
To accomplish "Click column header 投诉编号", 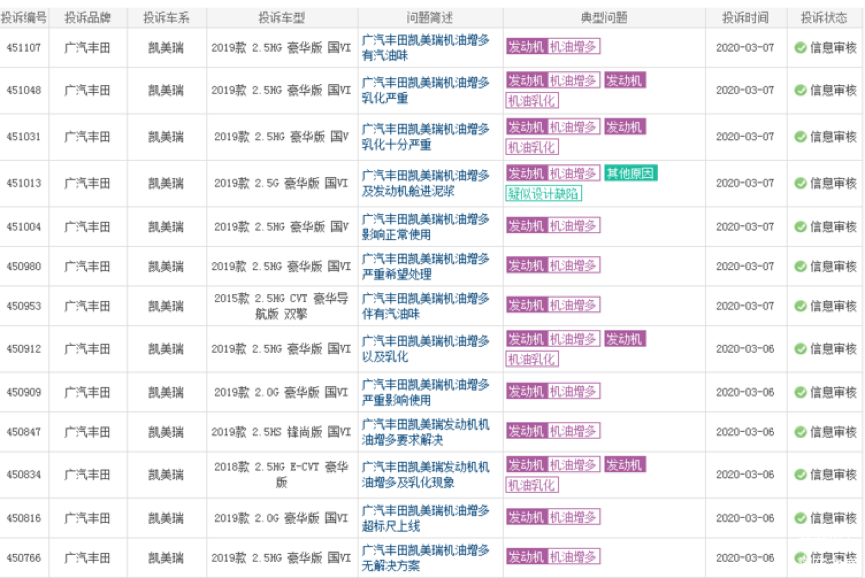I will (24, 18).
